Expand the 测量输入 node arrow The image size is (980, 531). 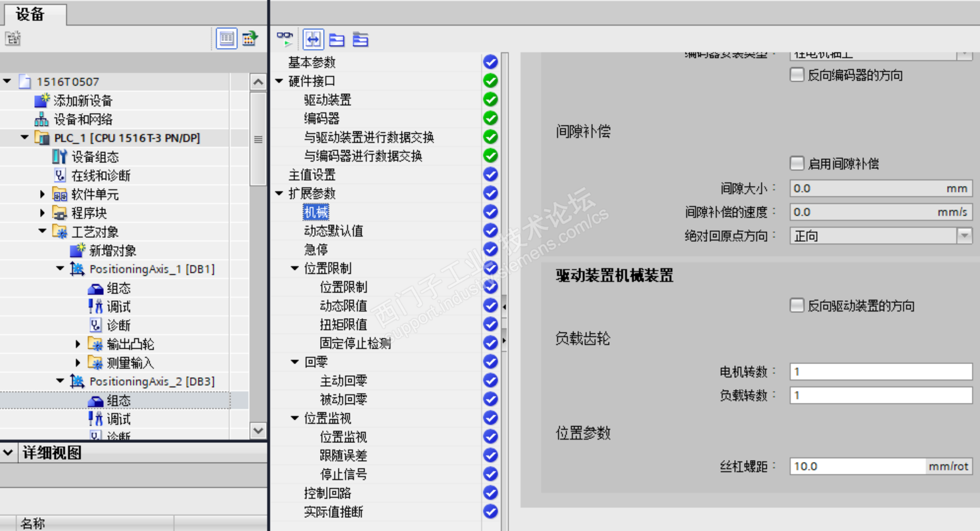(78, 363)
